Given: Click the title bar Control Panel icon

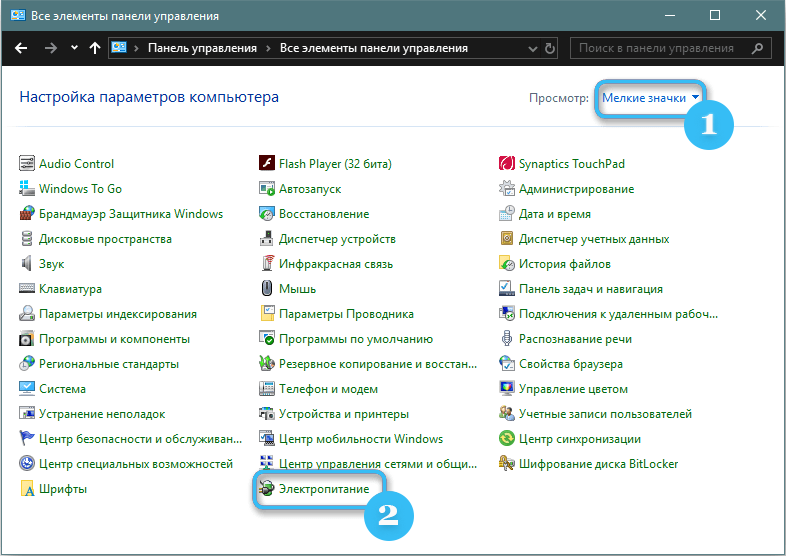Looking at the screenshot, I should coord(18,16).
